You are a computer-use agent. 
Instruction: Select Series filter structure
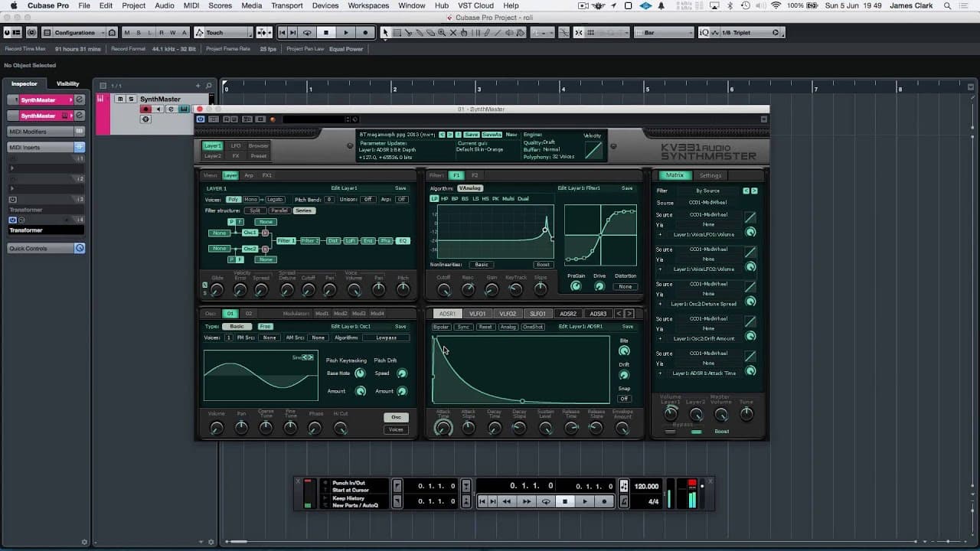pos(304,210)
